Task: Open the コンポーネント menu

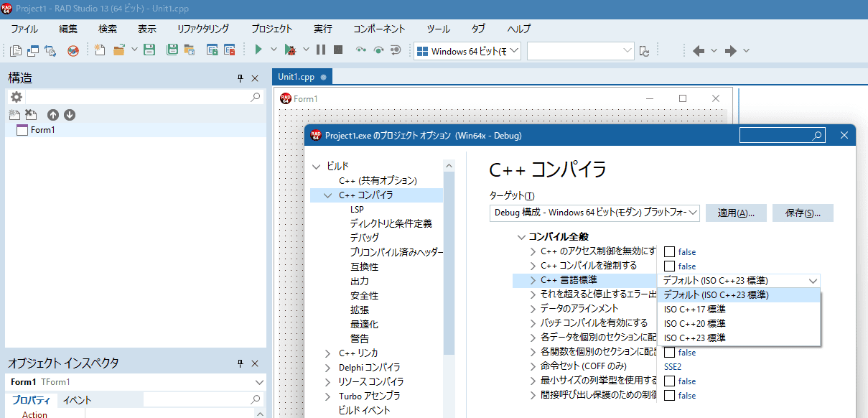Action: coord(380,29)
